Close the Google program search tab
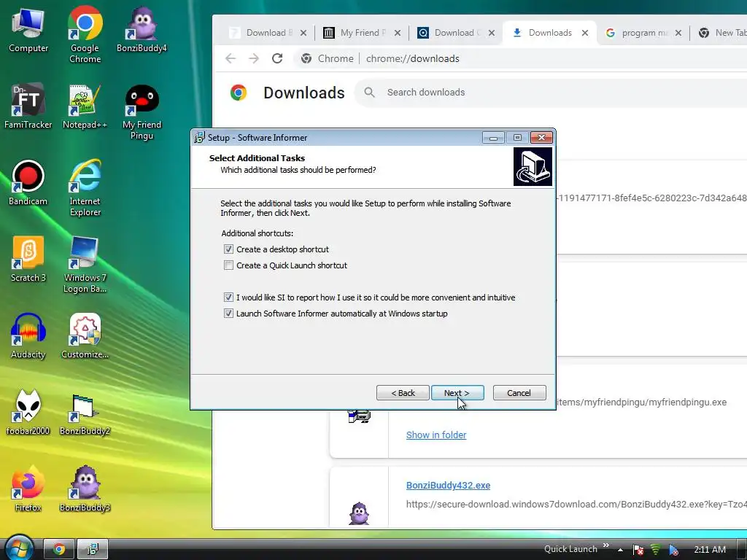The height and width of the screenshot is (560, 747). [678, 33]
